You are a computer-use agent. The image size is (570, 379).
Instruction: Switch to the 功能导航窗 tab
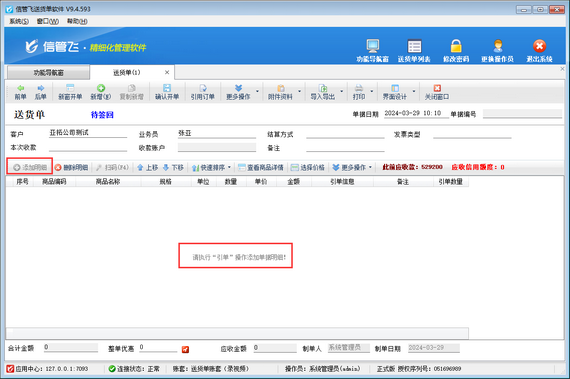48,73
